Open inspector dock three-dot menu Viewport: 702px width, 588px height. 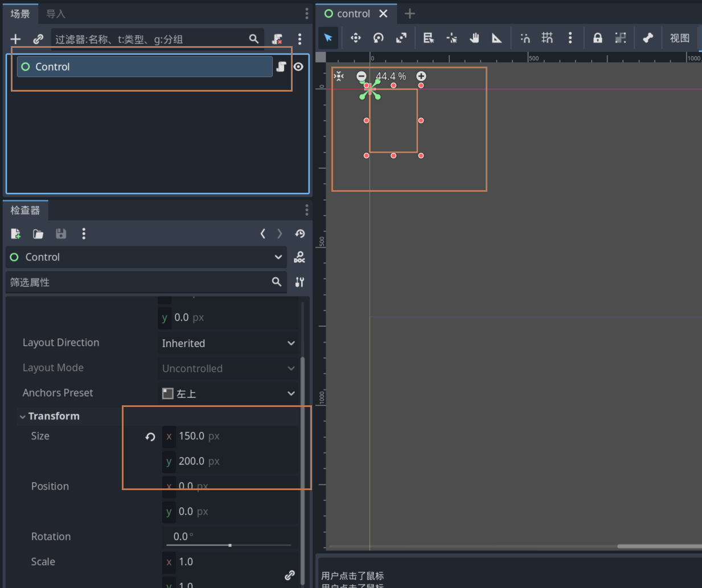tap(306, 210)
